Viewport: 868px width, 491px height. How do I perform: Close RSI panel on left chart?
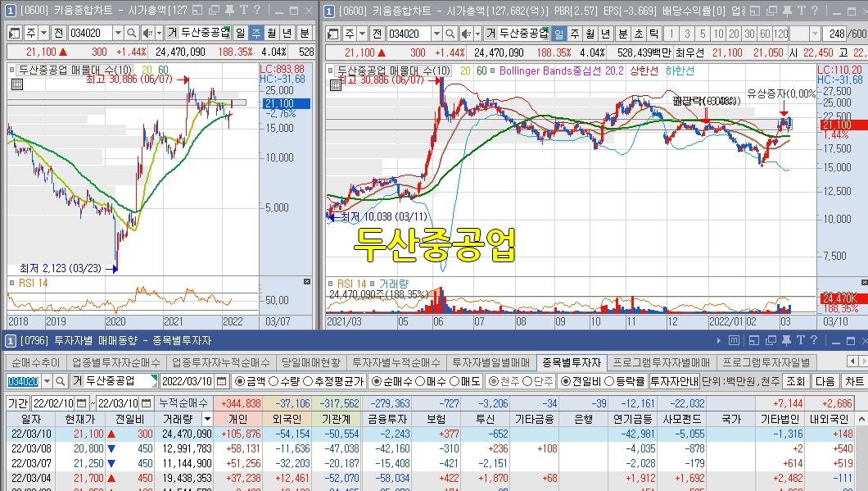pos(307,281)
